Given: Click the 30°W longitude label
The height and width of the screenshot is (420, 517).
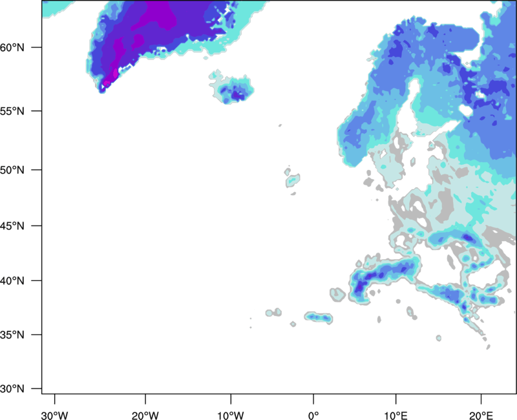Looking at the screenshot, I should click(54, 415).
